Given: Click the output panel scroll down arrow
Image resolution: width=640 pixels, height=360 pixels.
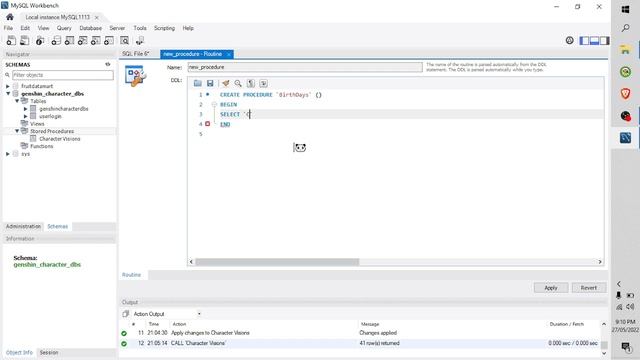Looking at the screenshot, I should point(604,353).
